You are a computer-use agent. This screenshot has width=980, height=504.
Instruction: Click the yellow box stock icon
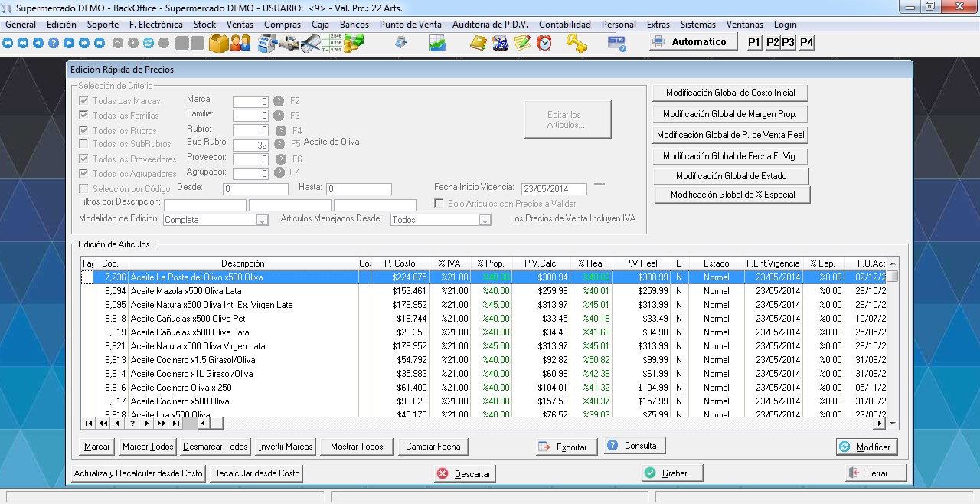[x=219, y=43]
